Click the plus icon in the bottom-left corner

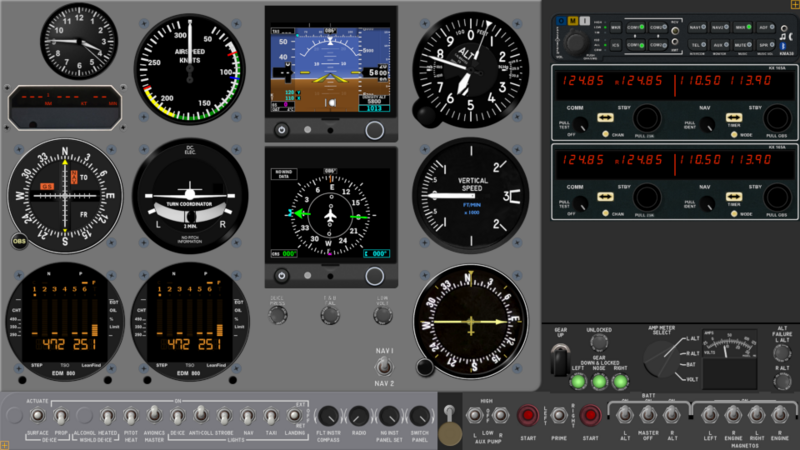click(5, 445)
